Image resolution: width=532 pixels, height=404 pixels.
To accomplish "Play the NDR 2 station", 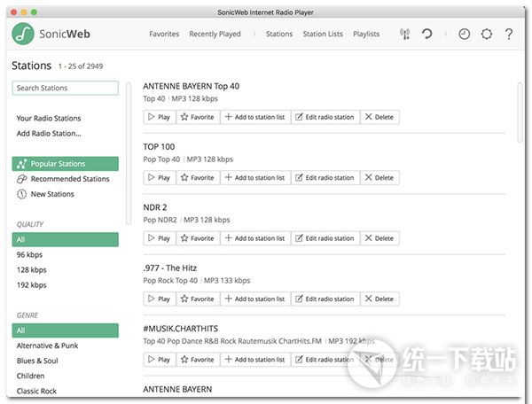I will (159, 238).
